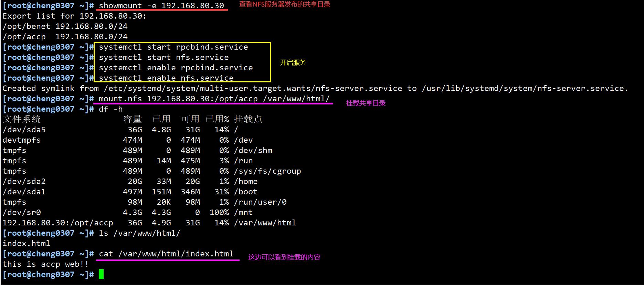Click the '/opt/accp 192.168.80.0/24' export line
Image resolution: width=644 pixels, height=285 pixels.
click(x=65, y=37)
